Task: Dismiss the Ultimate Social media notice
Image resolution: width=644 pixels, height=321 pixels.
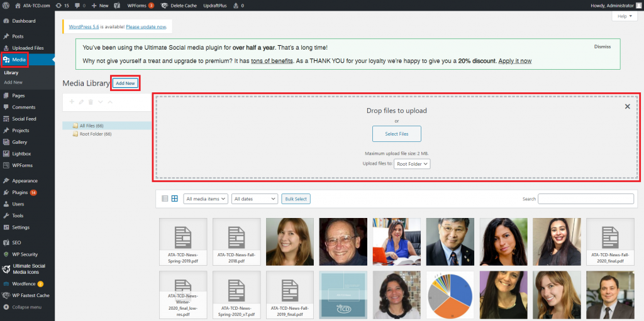Action: pyautogui.click(x=602, y=46)
